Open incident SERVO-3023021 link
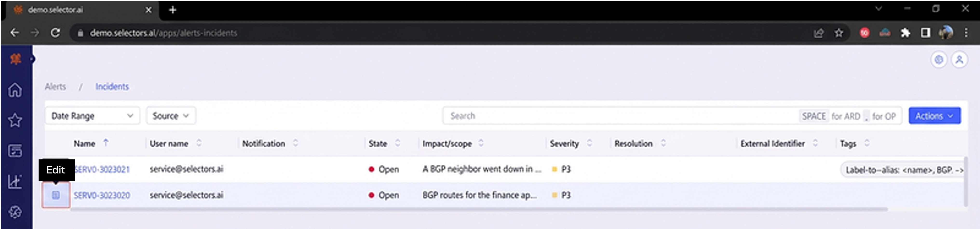This screenshot has width=980, height=229. (x=102, y=169)
